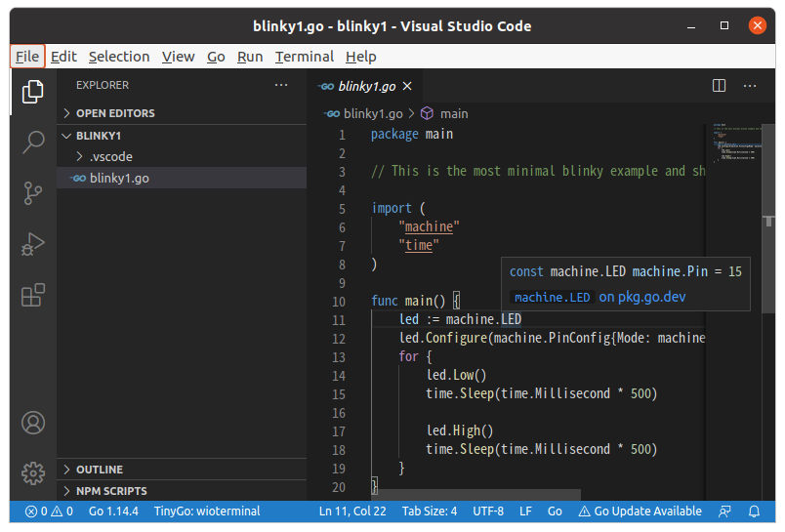Open the Help menu
The height and width of the screenshot is (532, 785).
click(361, 57)
